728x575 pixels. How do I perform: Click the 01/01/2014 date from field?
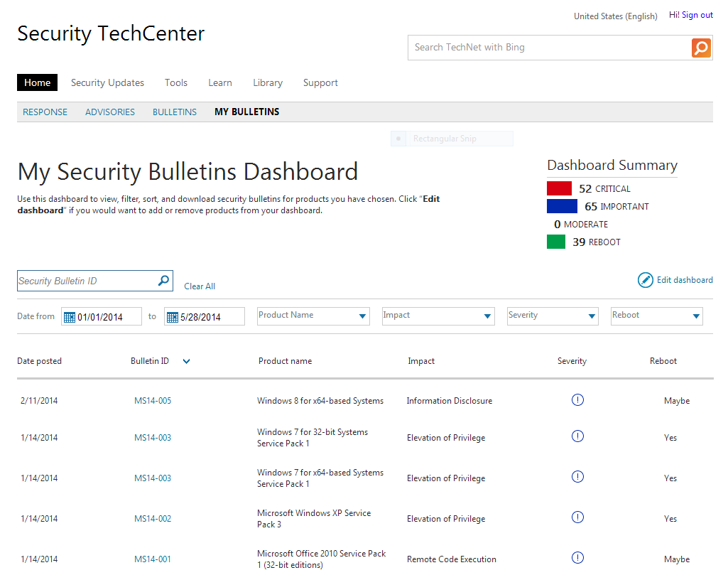point(102,316)
